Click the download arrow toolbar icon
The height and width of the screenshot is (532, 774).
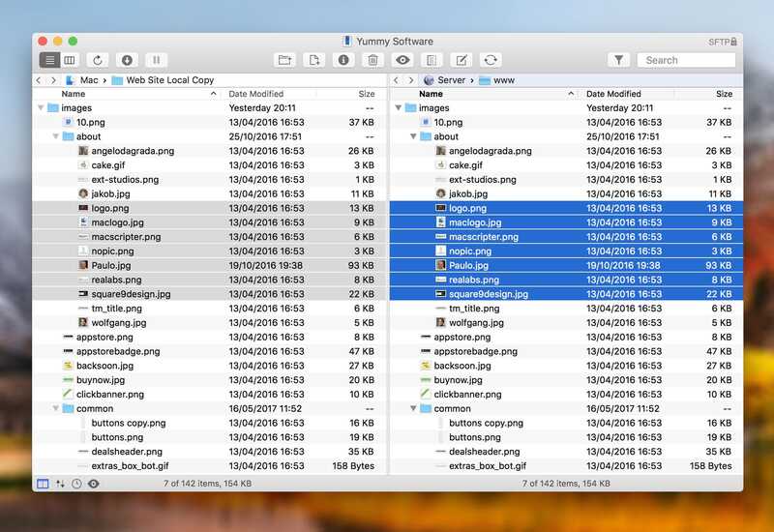pos(127,60)
